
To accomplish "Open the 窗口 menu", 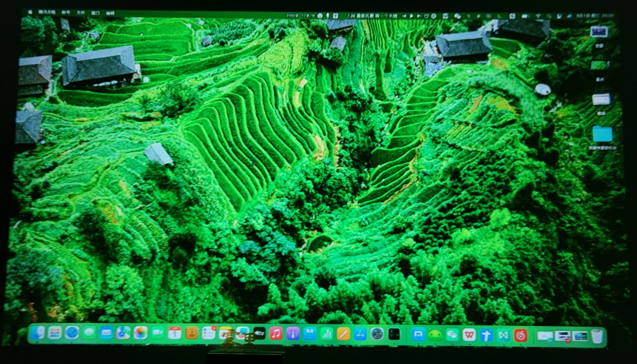I will point(96,13).
